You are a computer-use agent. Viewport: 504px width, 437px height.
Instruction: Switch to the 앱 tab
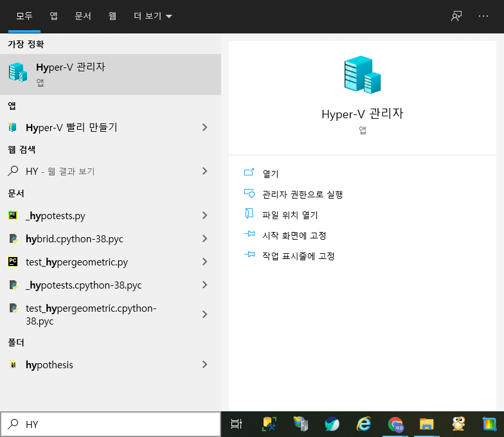(54, 15)
